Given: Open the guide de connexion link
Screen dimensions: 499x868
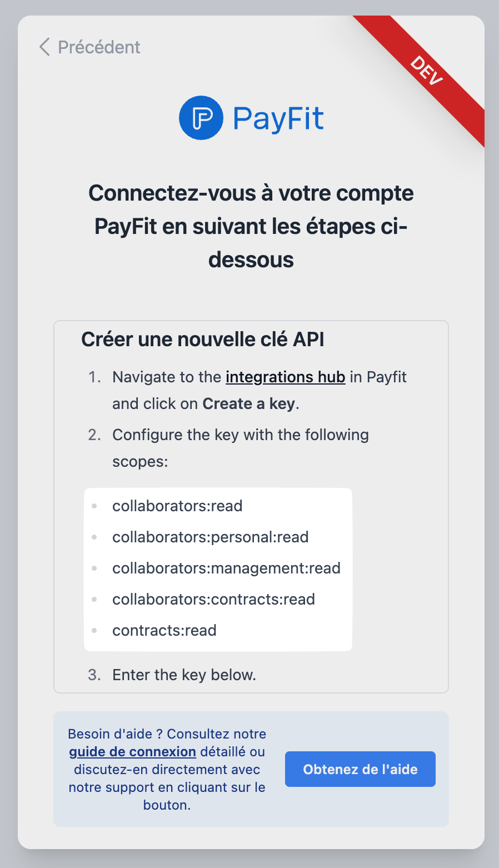Looking at the screenshot, I should 132,752.
